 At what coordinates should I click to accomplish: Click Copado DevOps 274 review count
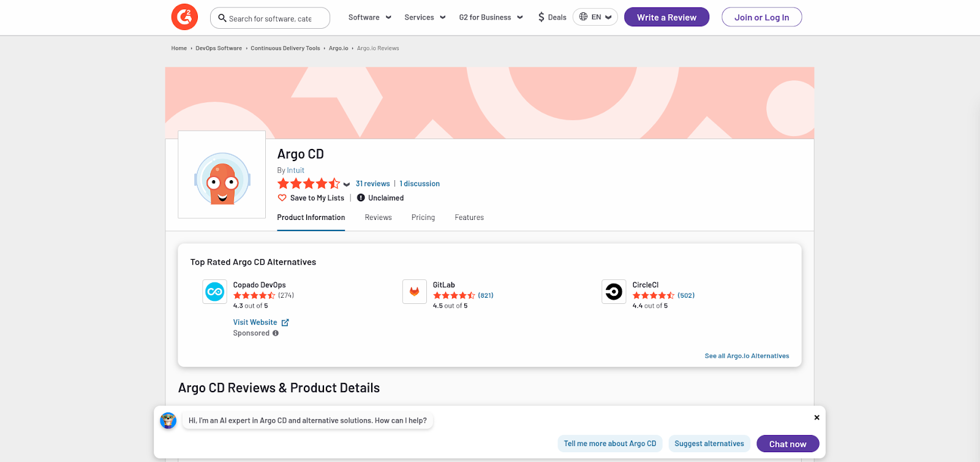(286, 295)
